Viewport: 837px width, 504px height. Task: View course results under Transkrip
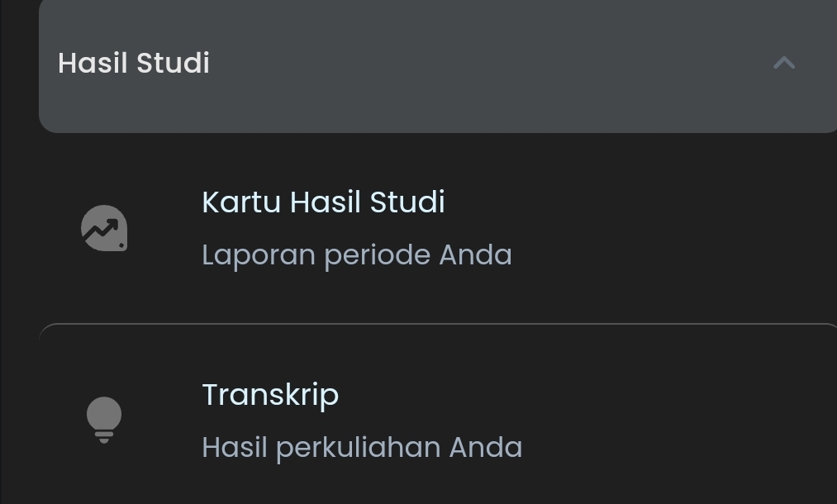click(x=362, y=447)
